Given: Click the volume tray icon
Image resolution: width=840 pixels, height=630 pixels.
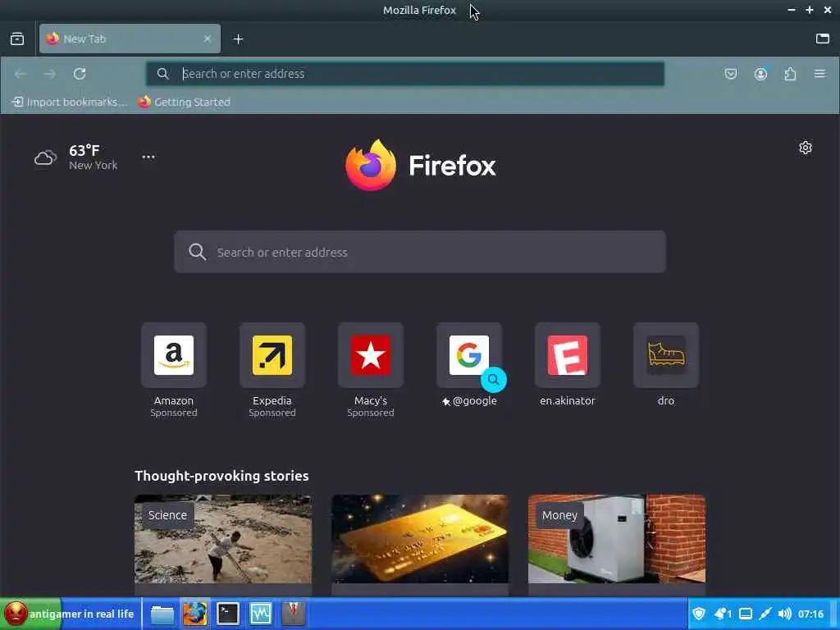Looking at the screenshot, I should click(785, 614).
